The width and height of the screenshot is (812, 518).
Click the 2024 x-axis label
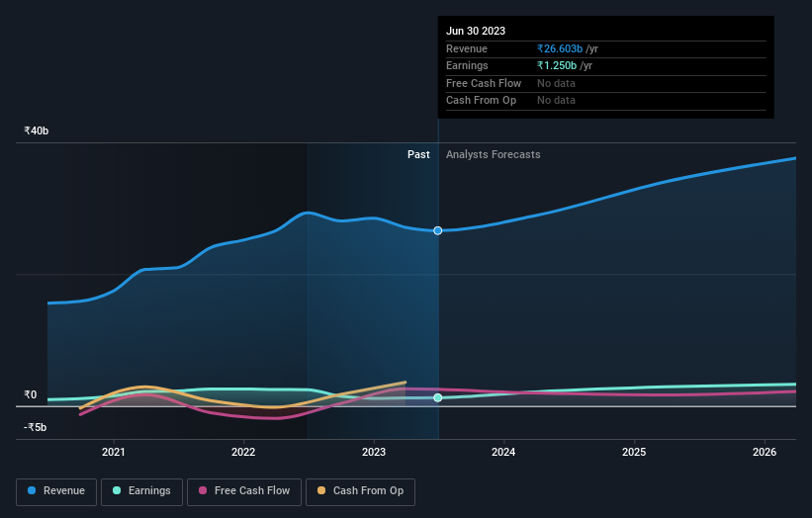tap(503, 453)
